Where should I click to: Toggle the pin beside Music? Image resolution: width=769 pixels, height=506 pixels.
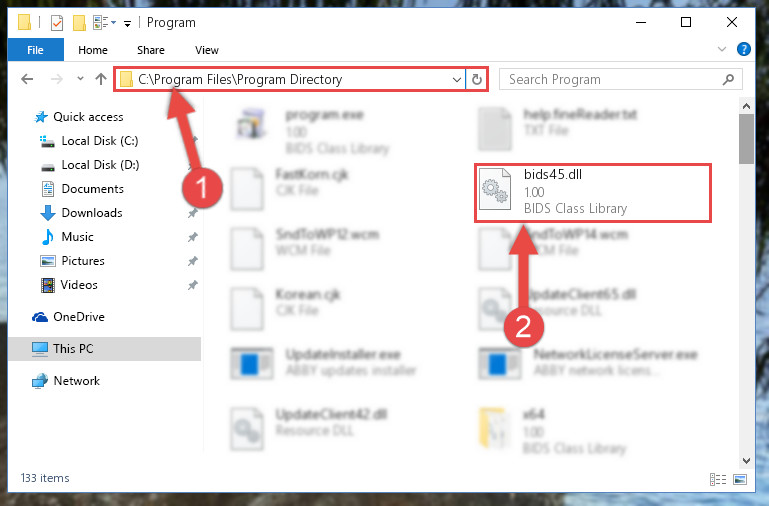(192, 237)
